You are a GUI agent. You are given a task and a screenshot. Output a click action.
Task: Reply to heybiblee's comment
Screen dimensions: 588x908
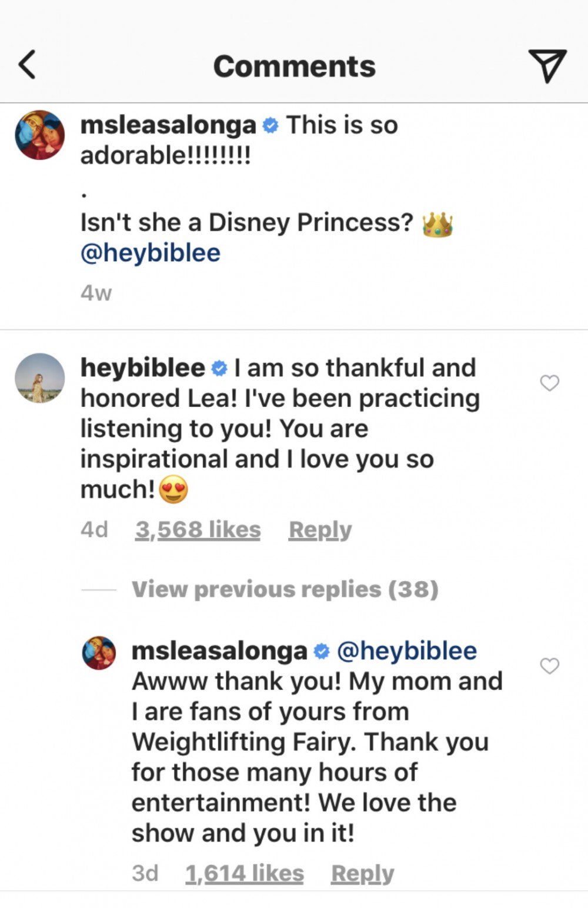tap(320, 530)
